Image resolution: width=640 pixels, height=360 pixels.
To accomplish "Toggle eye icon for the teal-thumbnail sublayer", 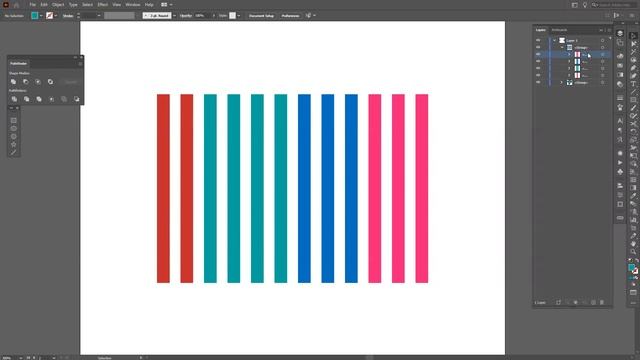I will click(538, 68).
